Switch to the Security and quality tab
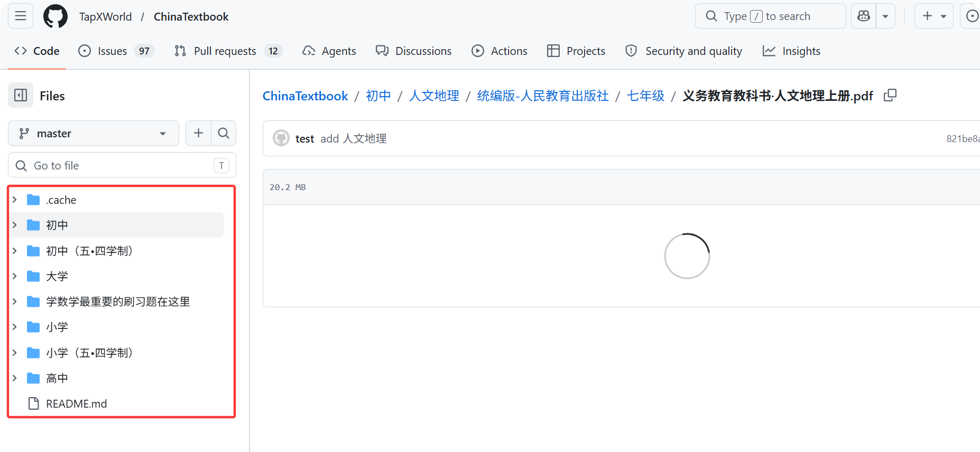The width and height of the screenshot is (980, 452). [x=683, y=51]
